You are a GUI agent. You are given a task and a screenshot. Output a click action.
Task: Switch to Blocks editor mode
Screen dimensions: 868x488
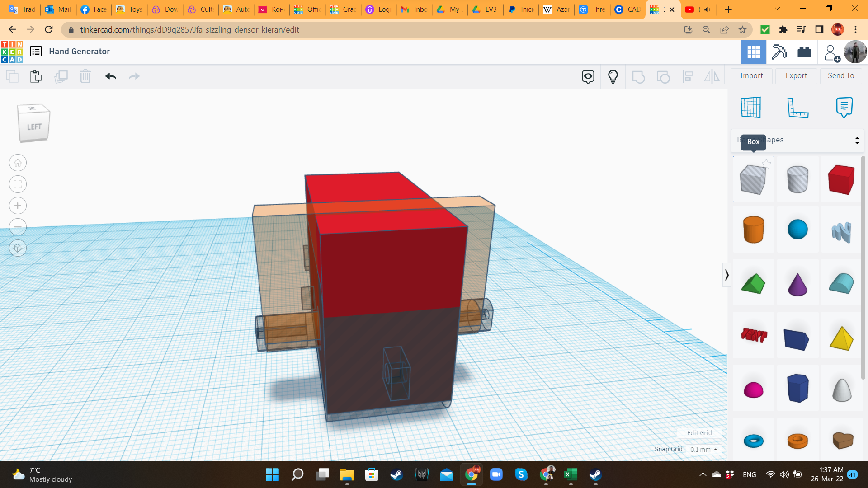click(x=779, y=52)
